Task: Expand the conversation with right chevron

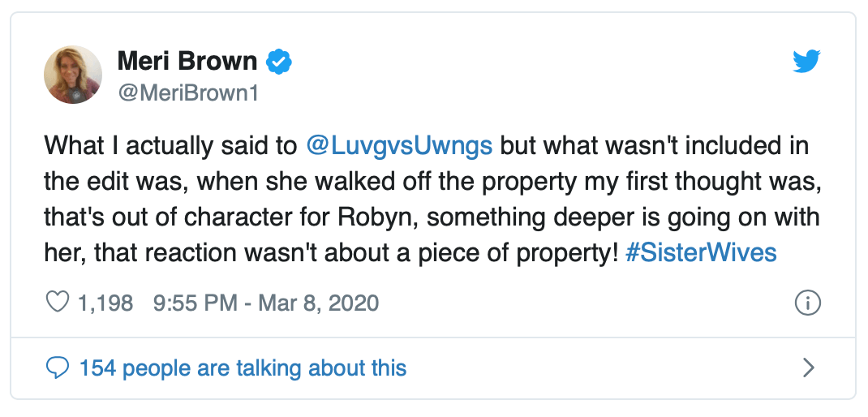Action: coord(807,369)
